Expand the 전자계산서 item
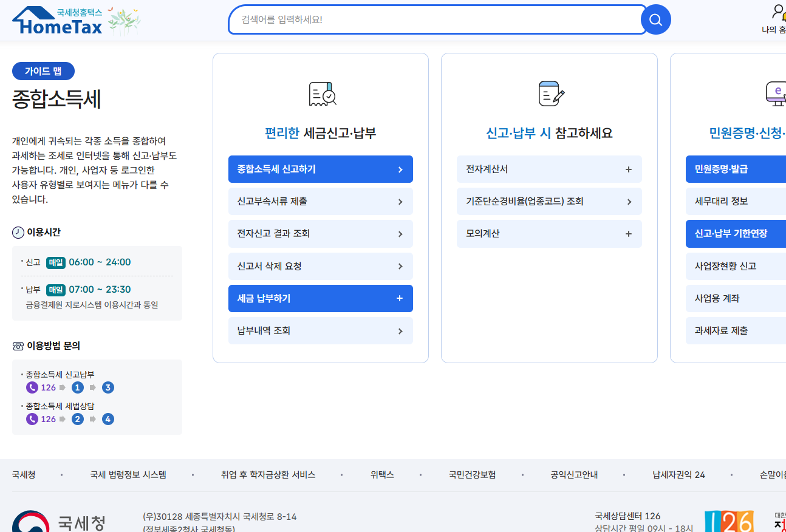The height and width of the screenshot is (532, 786). 549,169
